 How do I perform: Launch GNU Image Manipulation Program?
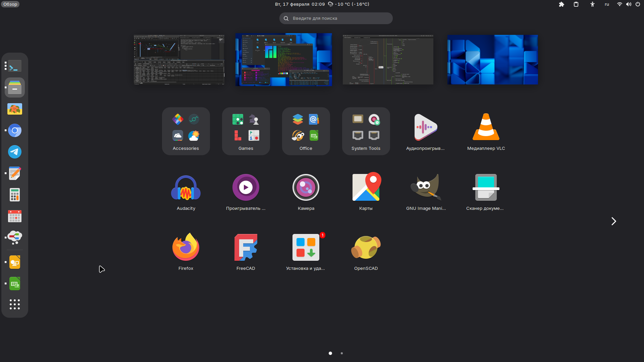tap(426, 188)
